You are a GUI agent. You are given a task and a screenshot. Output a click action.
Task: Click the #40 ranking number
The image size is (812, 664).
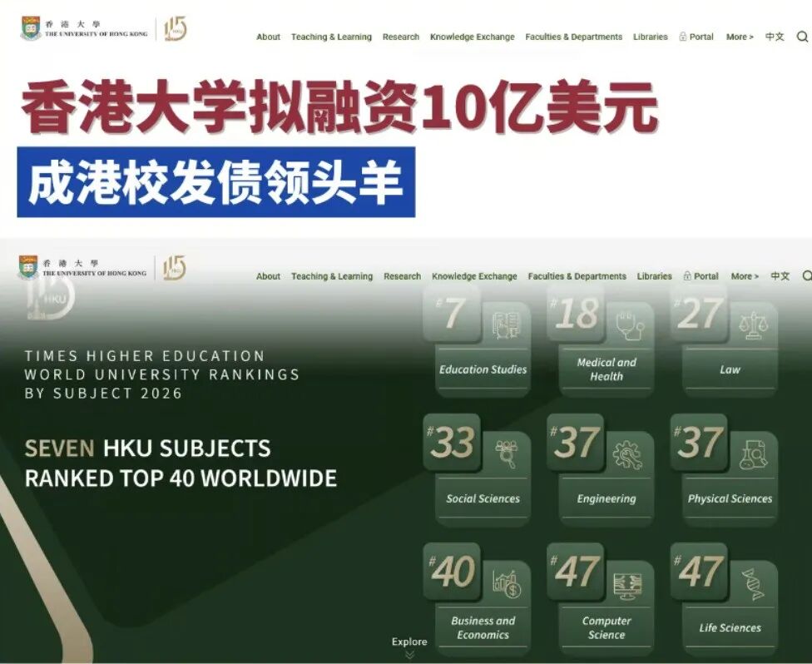[x=451, y=571]
